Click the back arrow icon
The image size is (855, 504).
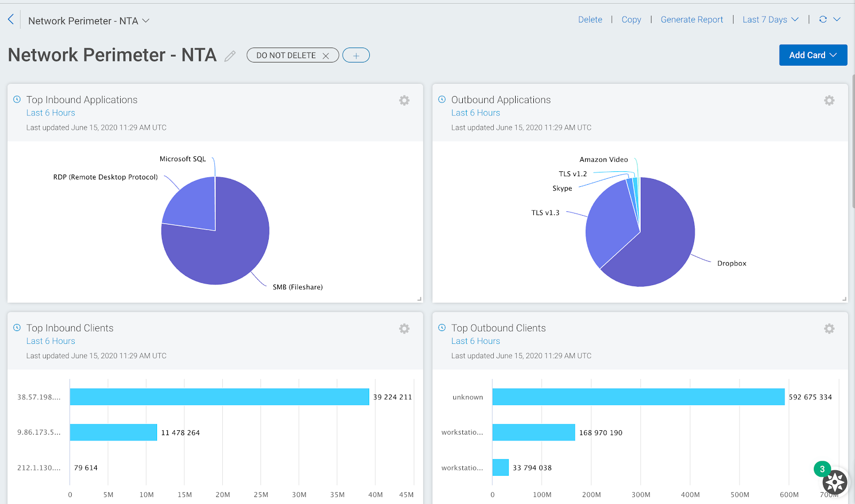click(11, 20)
